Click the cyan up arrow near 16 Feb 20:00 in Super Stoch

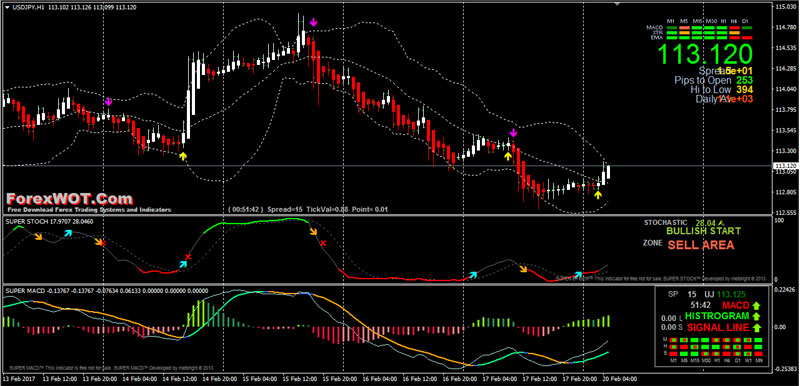(473, 275)
